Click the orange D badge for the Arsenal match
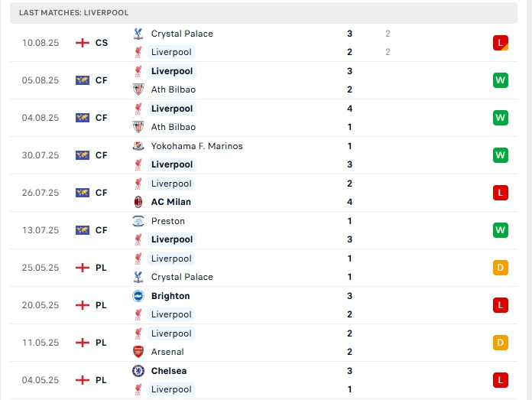This screenshot has height=400, width=532. coord(501,343)
